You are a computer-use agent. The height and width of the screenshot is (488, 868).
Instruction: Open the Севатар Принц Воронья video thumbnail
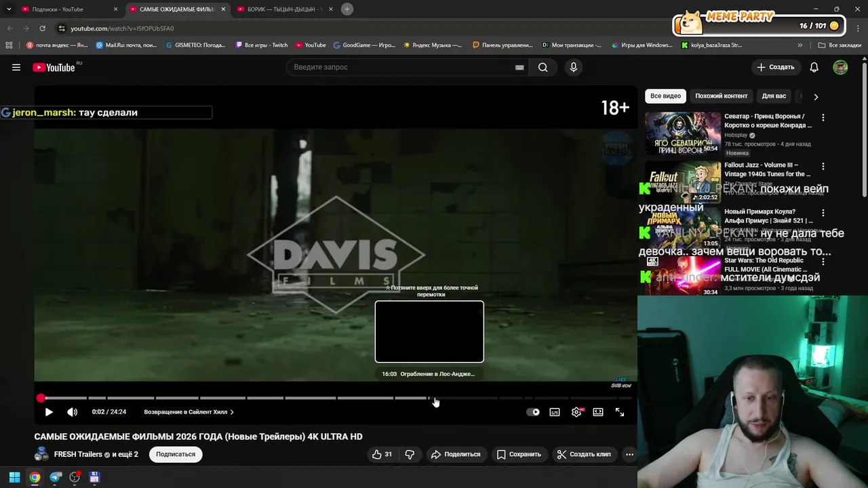tap(683, 133)
